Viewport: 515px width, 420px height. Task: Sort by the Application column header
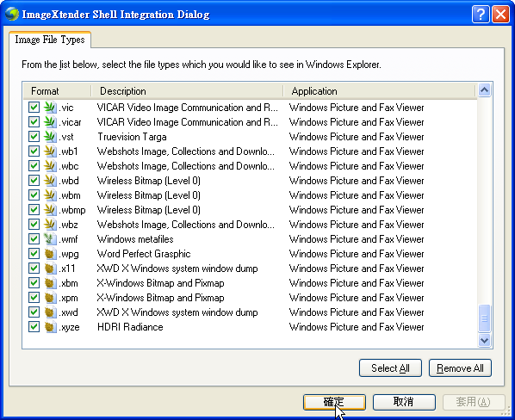pos(379,91)
